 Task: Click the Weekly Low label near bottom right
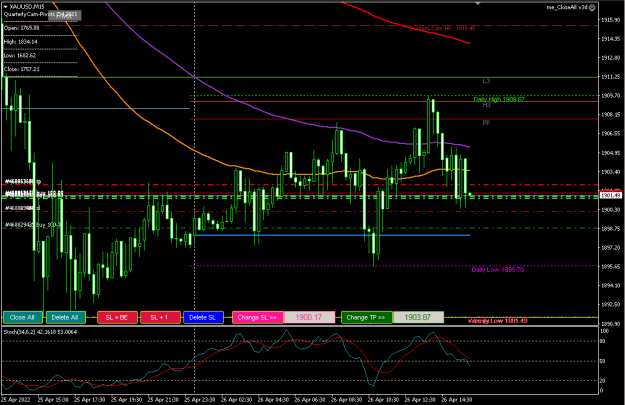point(498,321)
